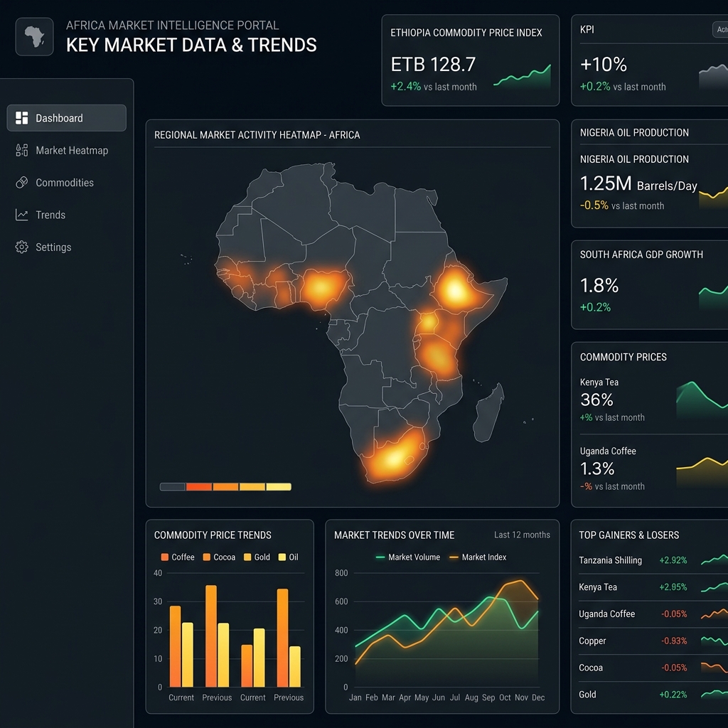Click the COMMODITY PRICE TRENDS heading
Screen dimensions: 728x728
pos(213,535)
